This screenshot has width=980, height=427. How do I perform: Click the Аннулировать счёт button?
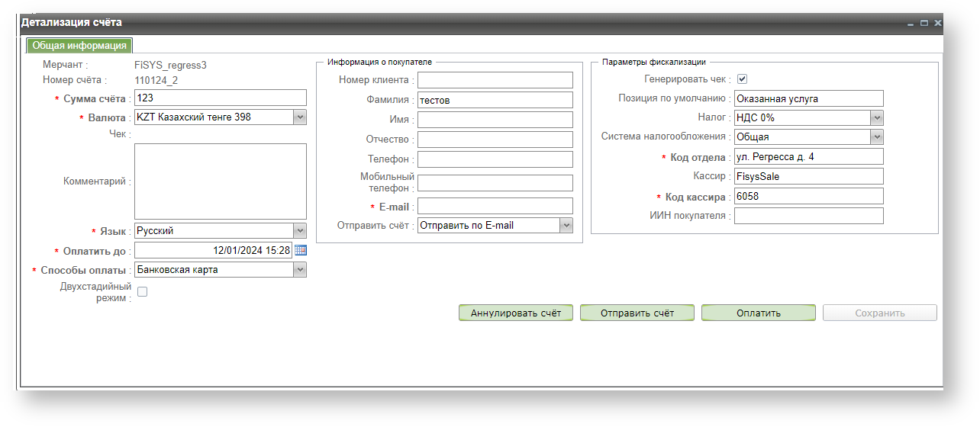(515, 313)
